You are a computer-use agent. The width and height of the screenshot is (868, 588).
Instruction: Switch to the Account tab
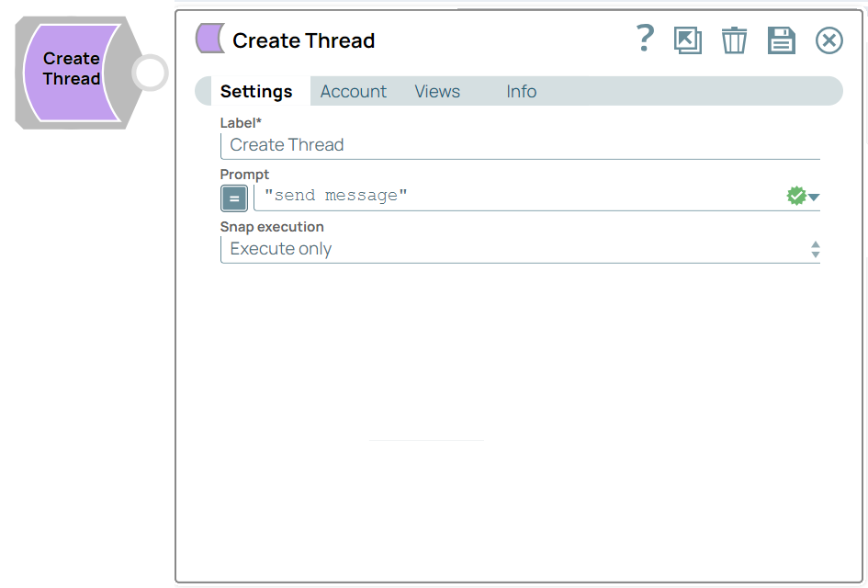point(353,91)
